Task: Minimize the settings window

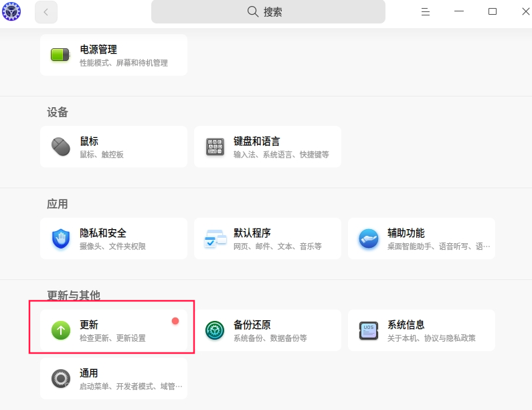Action: 458,11
